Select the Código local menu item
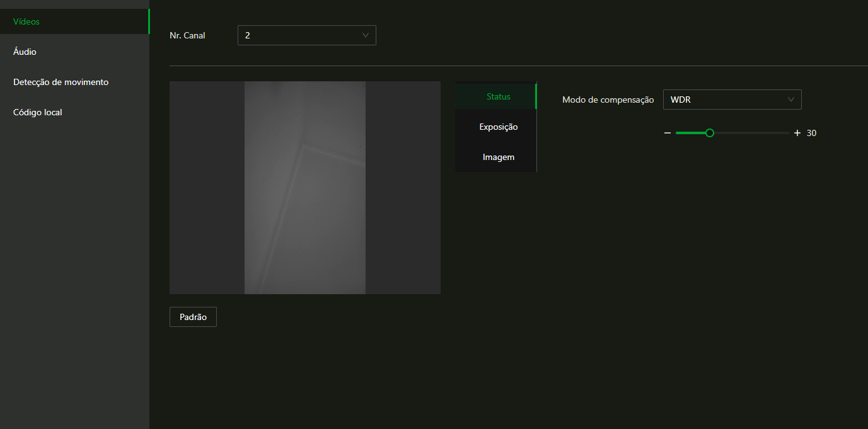Viewport: 868px width, 429px height. click(74, 112)
